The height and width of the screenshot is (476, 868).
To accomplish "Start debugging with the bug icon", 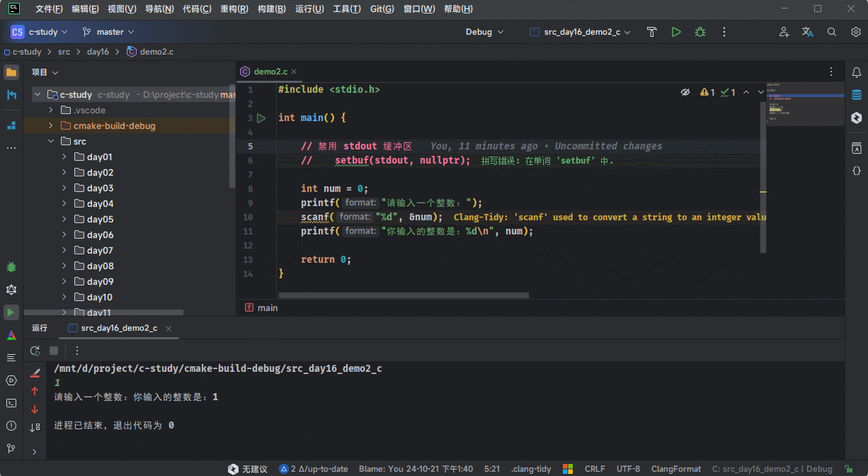I will pos(700,32).
